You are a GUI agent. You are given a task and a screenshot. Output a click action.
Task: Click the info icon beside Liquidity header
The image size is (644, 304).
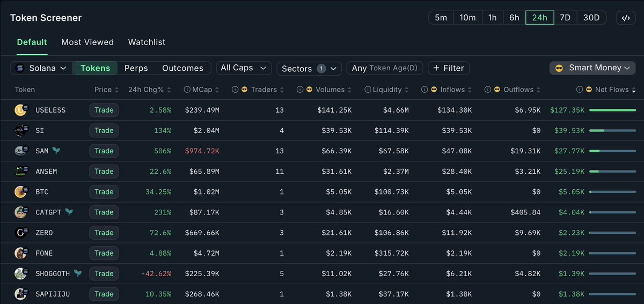[367, 90]
